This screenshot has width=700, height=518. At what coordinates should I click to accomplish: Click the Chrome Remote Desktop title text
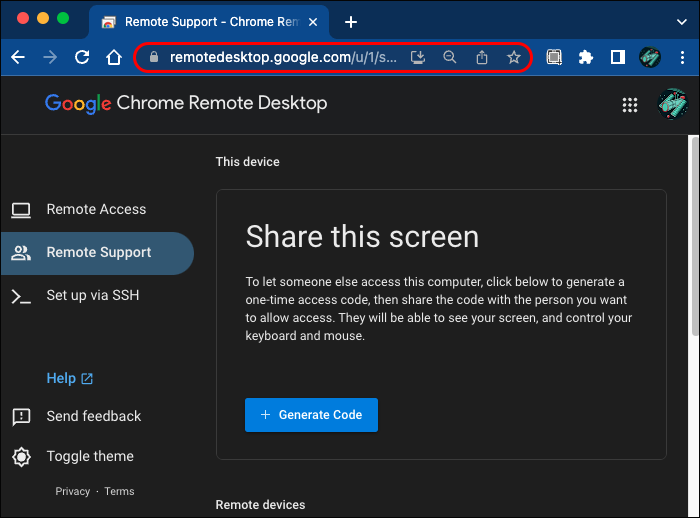point(222,103)
